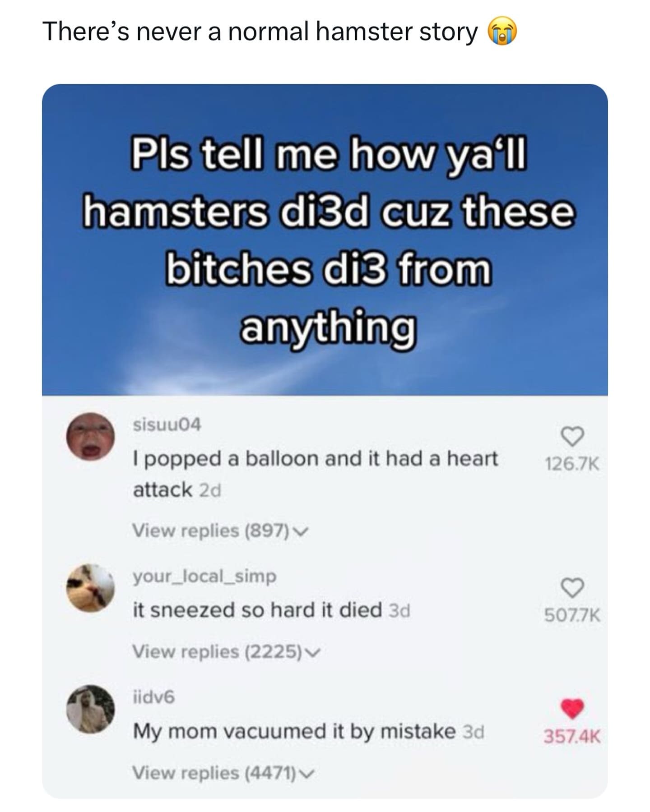Click the 126.7K like count
The width and height of the screenshot is (650, 812).
(x=572, y=464)
